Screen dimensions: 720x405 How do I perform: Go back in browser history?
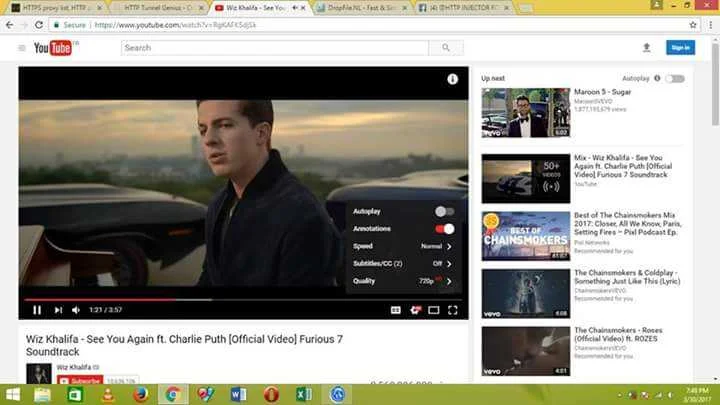click(10, 25)
